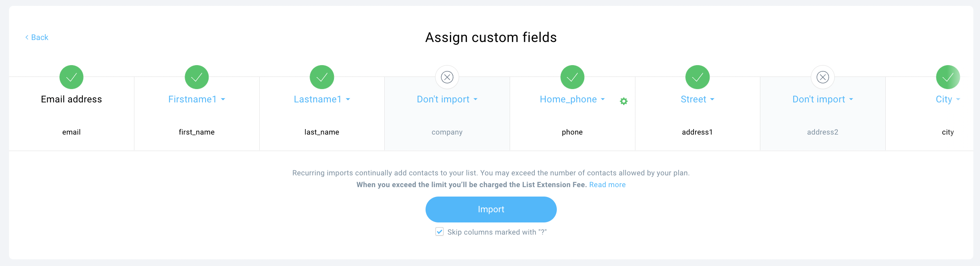
Task: Click the green checkmark above Home_phone
Action: point(572,77)
